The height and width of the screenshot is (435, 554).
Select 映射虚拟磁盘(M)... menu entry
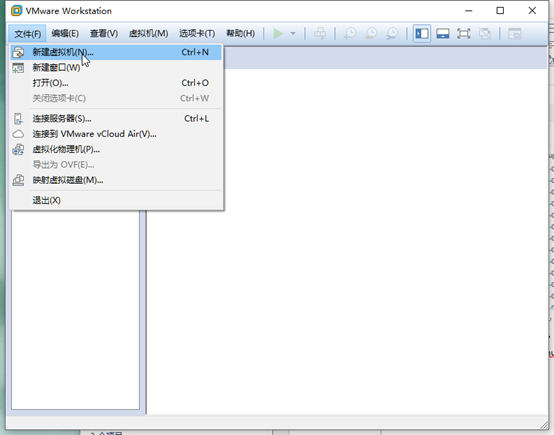(x=116, y=180)
